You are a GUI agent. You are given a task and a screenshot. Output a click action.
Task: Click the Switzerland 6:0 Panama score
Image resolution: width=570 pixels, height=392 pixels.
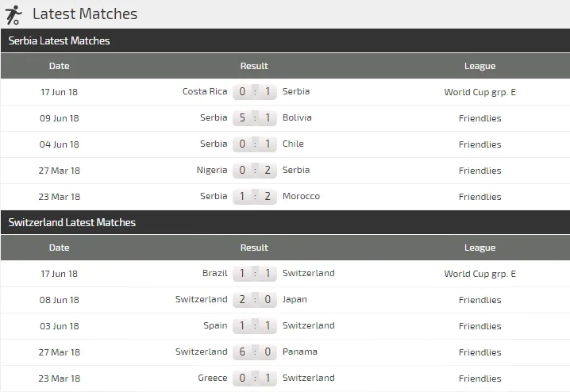[x=255, y=352]
